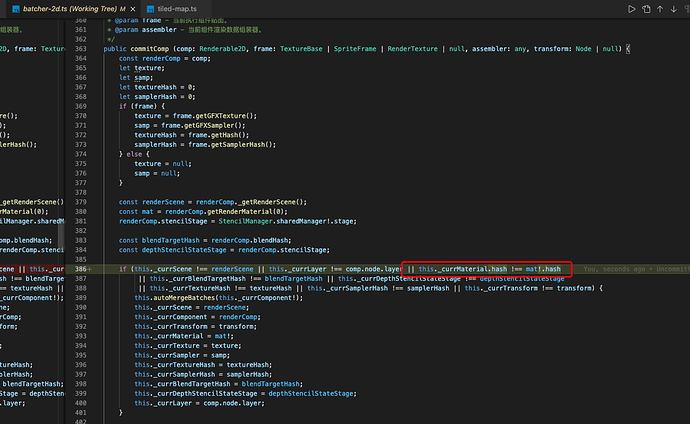Click the plus marker beside line 386
The height and width of the screenshot is (424, 690).
90,269
